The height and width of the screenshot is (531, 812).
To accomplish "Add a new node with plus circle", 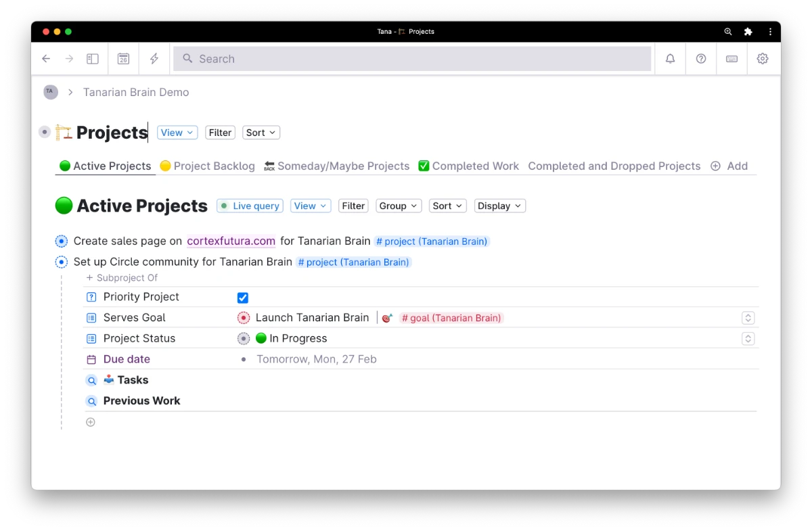I will click(91, 422).
